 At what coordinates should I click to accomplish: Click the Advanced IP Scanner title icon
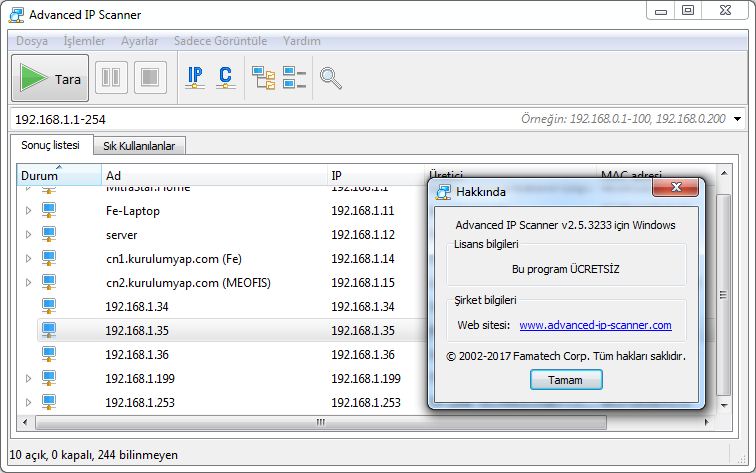16,15
